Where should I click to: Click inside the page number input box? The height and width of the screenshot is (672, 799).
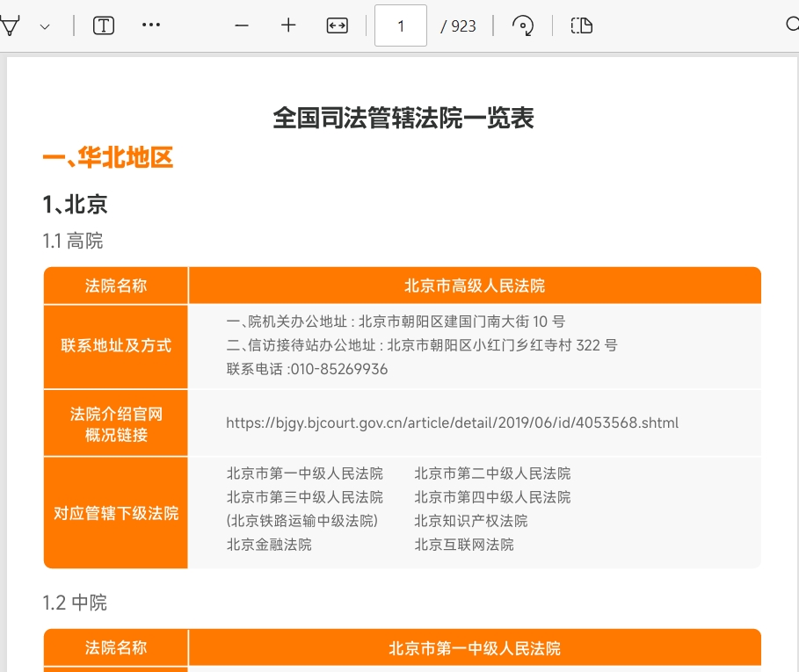[x=400, y=25]
